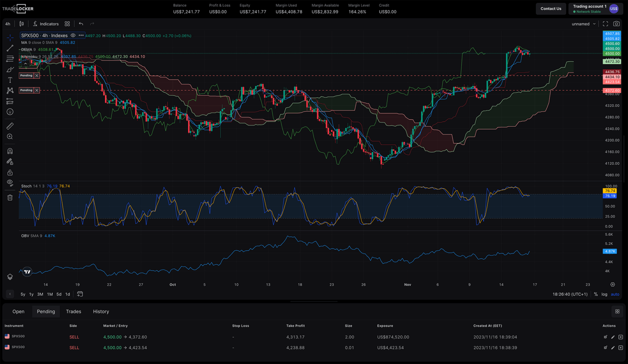The width and height of the screenshot is (628, 364).
Task: Cancel the 2.00 size pending order
Action: click(x=621, y=337)
